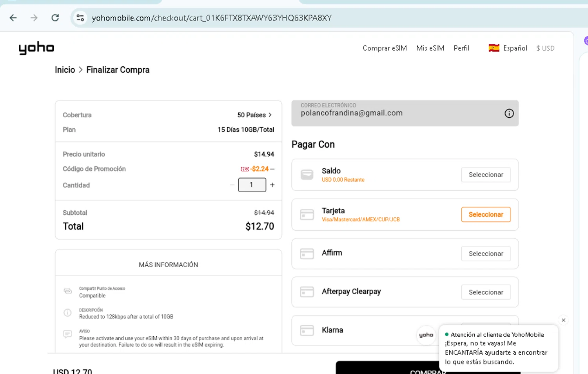Click the 15 Días 10GB/Total plan text
Image resolution: width=588 pixels, height=374 pixels.
point(246,130)
